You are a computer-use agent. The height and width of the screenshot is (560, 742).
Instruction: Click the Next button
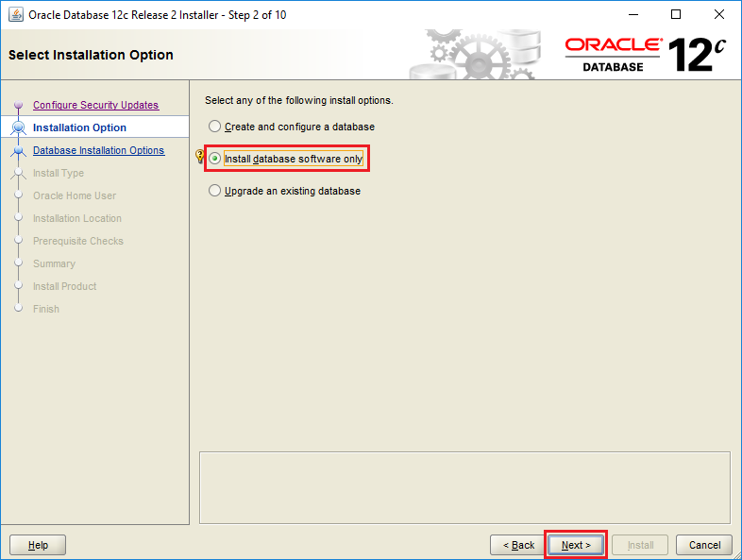(x=576, y=545)
